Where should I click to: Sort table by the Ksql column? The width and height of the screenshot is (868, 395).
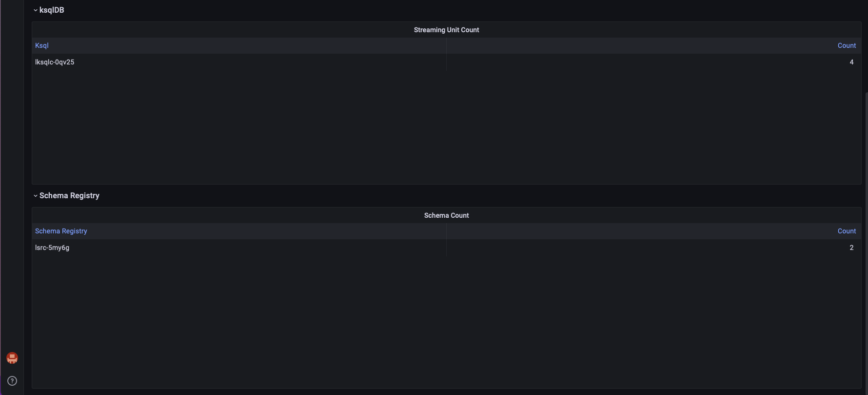pos(42,45)
